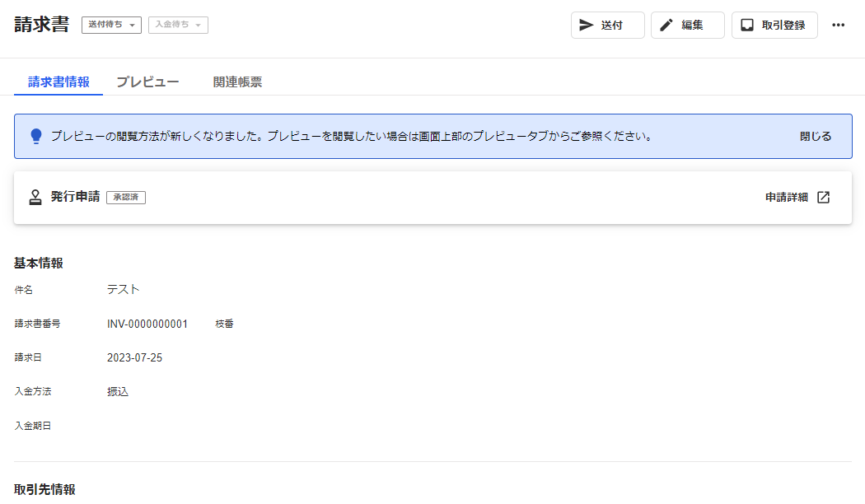Click the external link icon beside 申請詳細

(823, 197)
